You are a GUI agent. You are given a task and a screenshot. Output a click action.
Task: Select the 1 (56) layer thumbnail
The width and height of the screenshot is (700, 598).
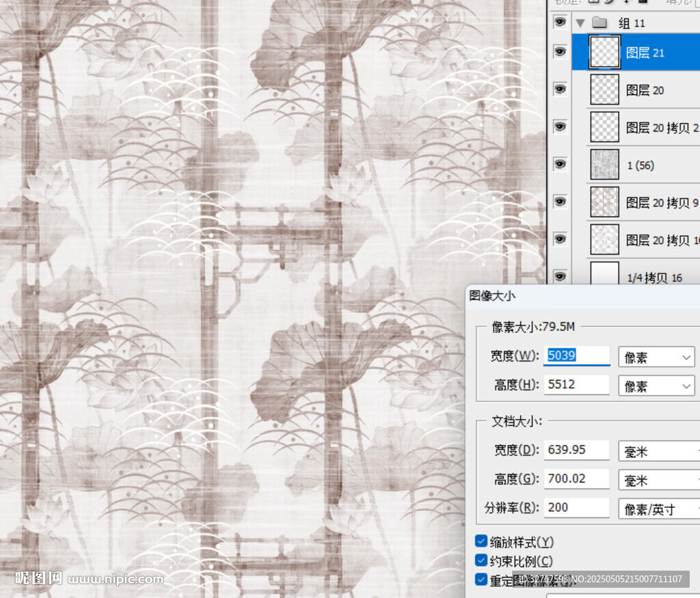(604, 165)
